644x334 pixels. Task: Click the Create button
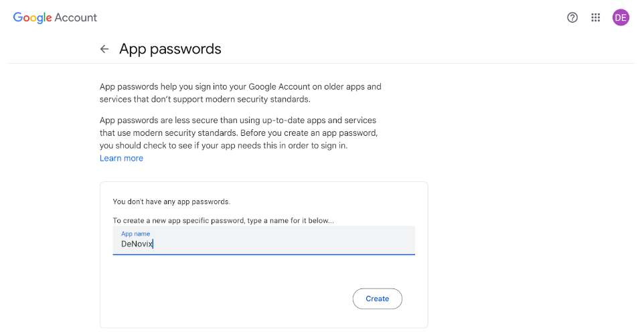click(377, 299)
